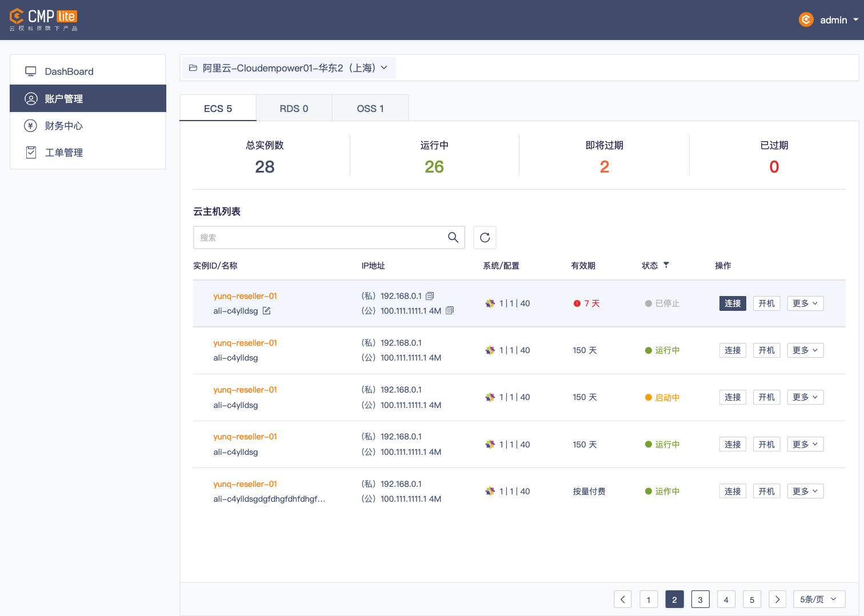Screen dimensions: 864x616
Task: Click the 运行中 count 26
Action: [x=434, y=167]
